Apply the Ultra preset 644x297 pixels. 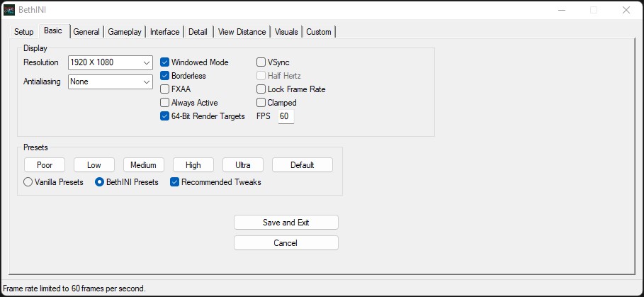pos(243,165)
